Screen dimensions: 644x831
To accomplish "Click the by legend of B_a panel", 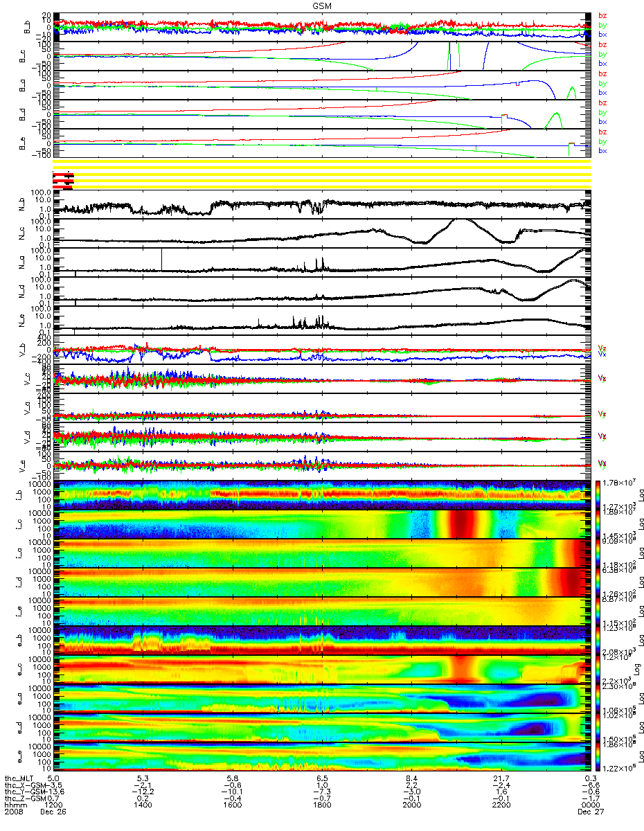I will click(602, 83).
